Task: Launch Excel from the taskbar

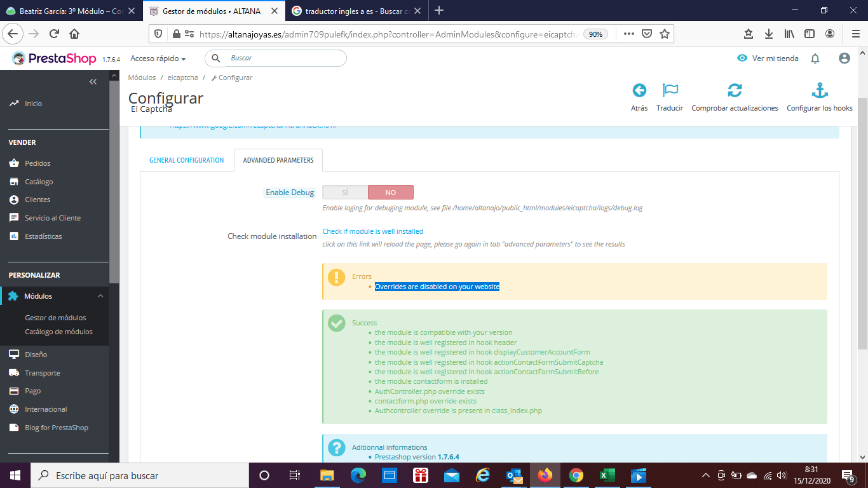Action: point(607,475)
